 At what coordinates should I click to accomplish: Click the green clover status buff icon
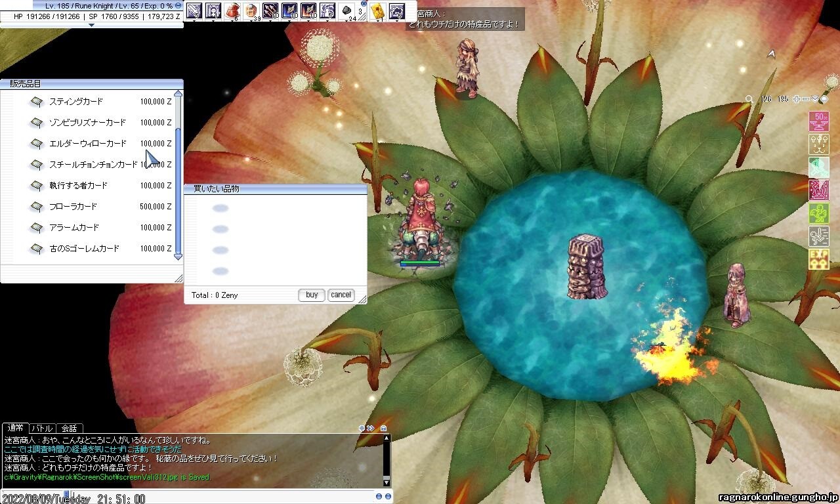[819, 213]
